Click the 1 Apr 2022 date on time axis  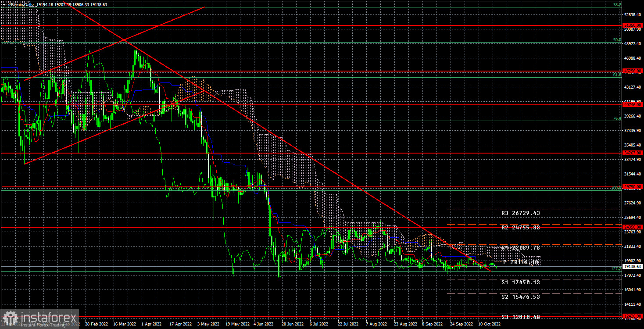pos(152,325)
